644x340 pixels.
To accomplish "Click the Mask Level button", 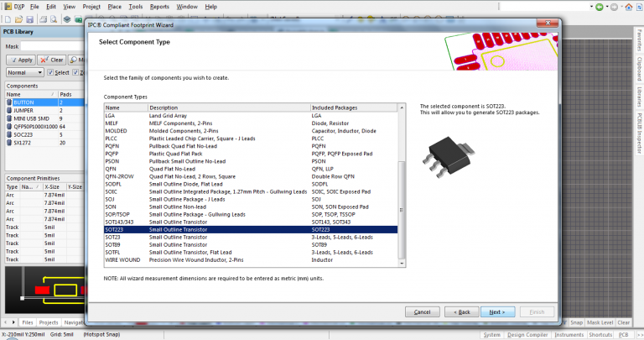I will [600, 322].
